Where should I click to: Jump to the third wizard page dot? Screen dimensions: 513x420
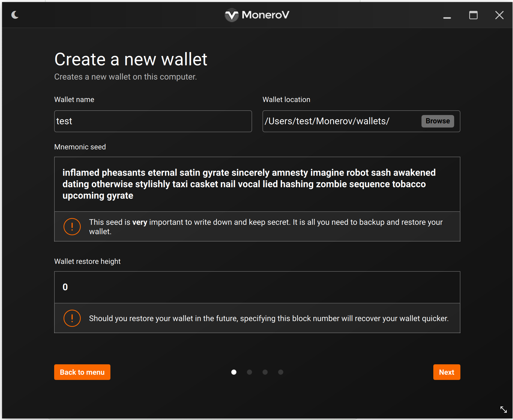[265, 372]
